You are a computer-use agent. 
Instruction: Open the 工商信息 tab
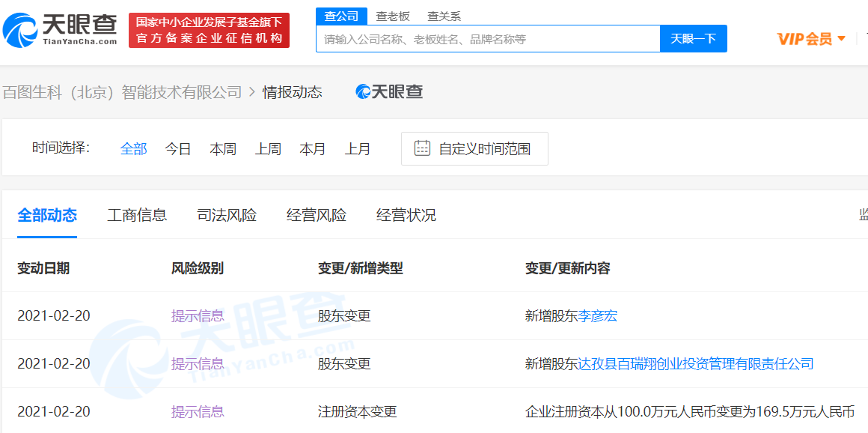tap(137, 216)
